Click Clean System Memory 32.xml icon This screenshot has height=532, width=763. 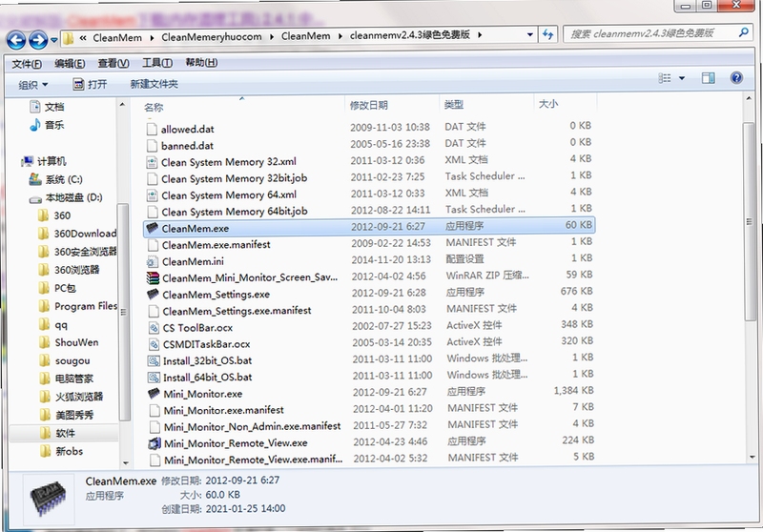(153, 162)
